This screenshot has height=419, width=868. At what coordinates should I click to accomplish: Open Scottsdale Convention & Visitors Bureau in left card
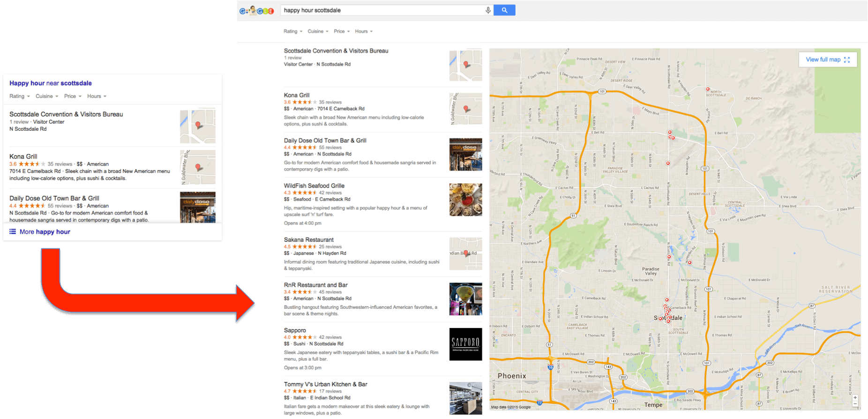click(x=66, y=114)
